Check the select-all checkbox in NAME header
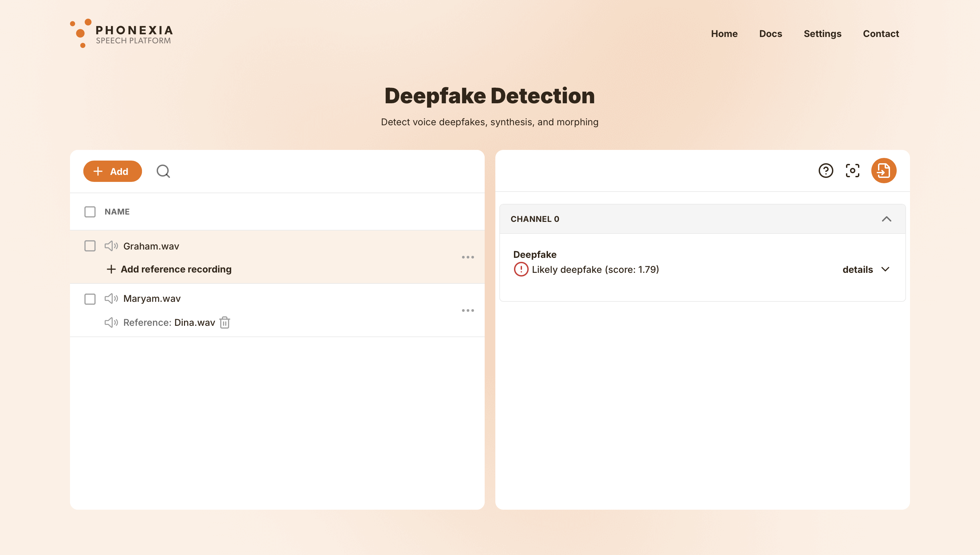The width and height of the screenshot is (980, 555). click(90, 212)
